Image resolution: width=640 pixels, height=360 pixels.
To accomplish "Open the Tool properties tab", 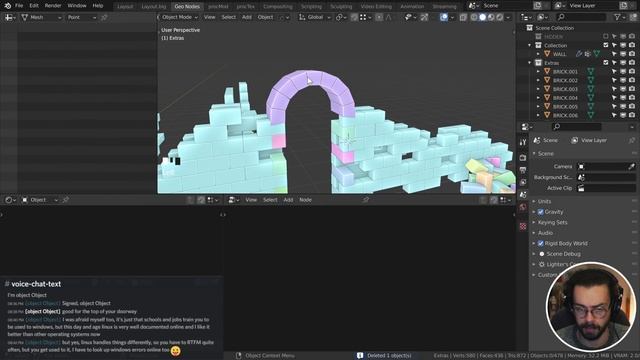I will tap(523, 142).
